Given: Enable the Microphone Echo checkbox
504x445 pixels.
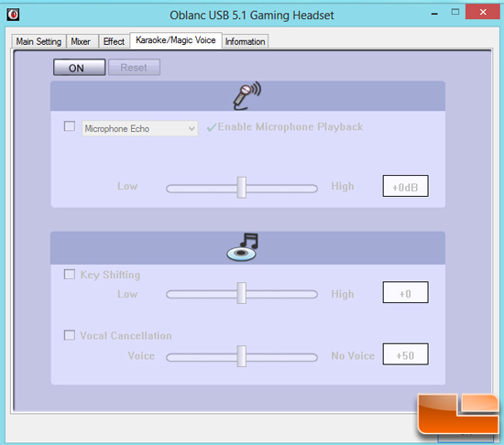Looking at the screenshot, I should pyautogui.click(x=70, y=126).
